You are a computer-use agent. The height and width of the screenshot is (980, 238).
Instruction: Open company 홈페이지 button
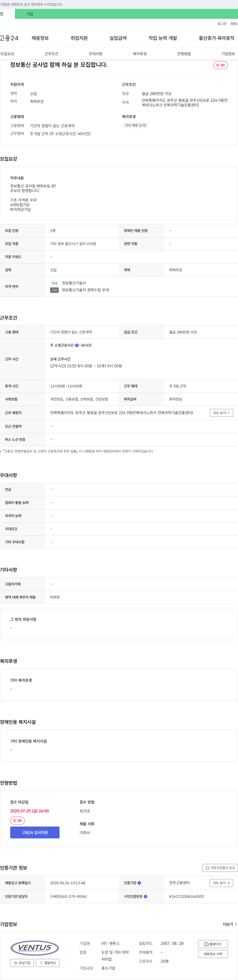(213, 944)
